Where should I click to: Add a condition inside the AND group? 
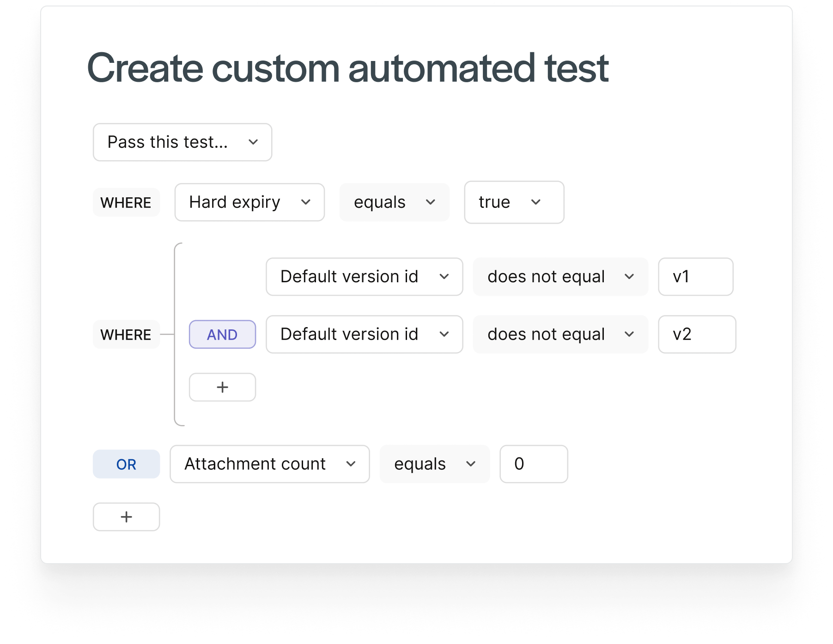222,387
